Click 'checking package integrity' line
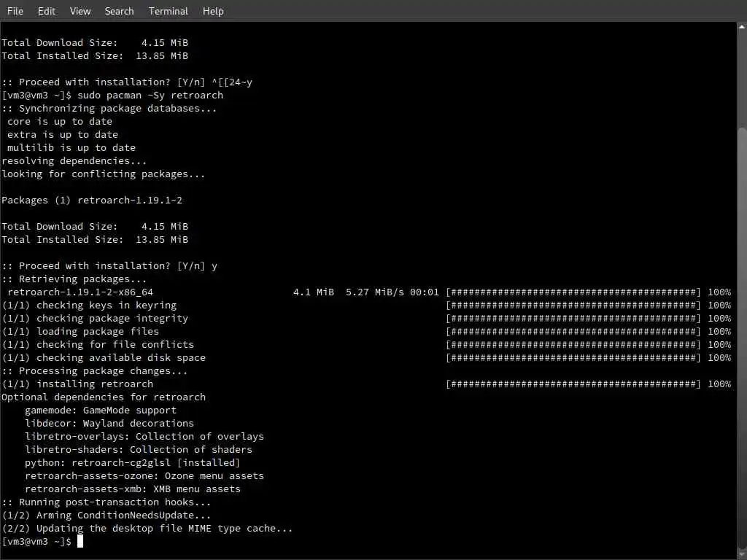 [95, 319]
